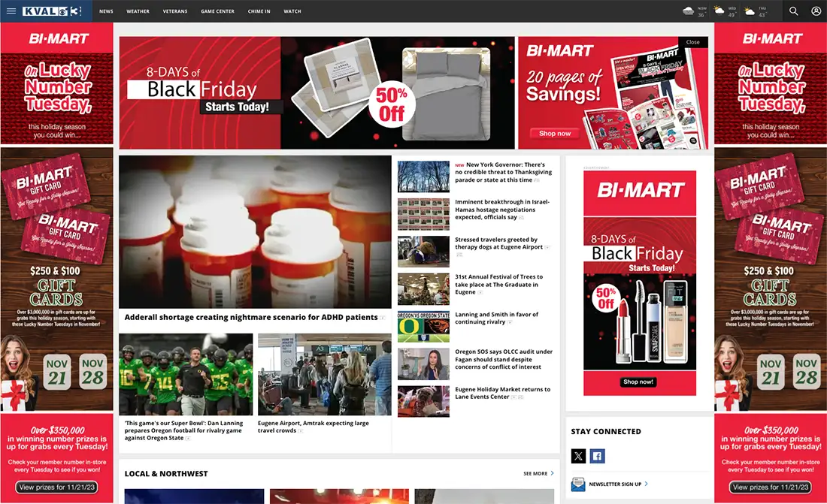827x504 pixels.
Task: Open the Game Center menu item
Action: pyautogui.click(x=217, y=11)
